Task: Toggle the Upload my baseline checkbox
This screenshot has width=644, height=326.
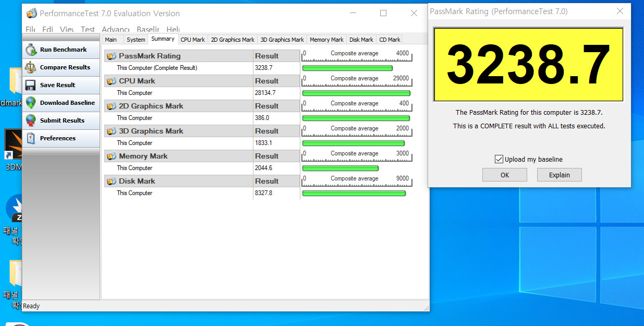Action: (500, 159)
